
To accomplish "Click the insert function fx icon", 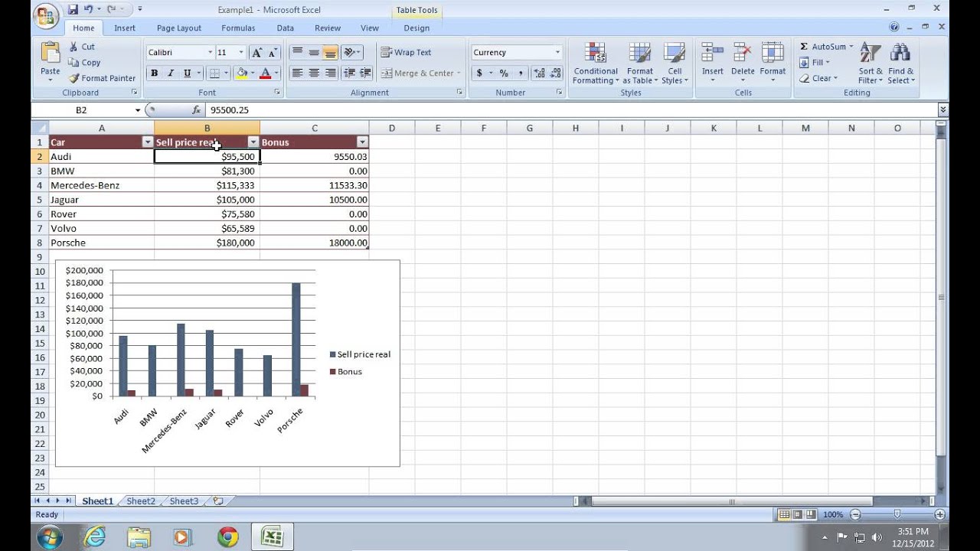I will coord(197,110).
